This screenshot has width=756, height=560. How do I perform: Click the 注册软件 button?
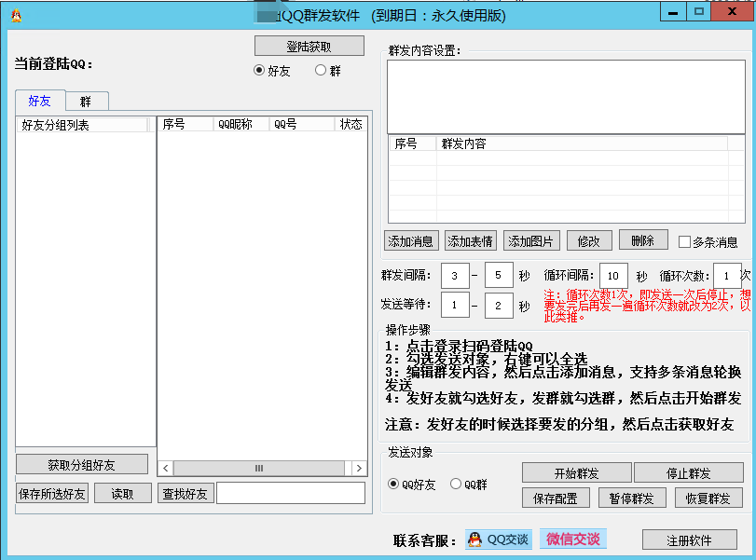pyautogui.click(x=690, y=540)
